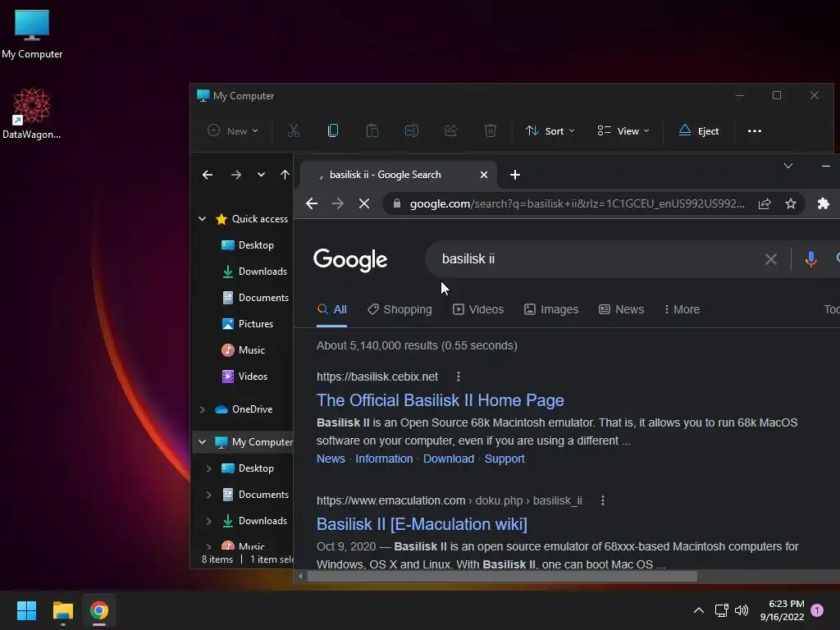
Task: Expand Documents under My Computer
Action: pos(209,495)
